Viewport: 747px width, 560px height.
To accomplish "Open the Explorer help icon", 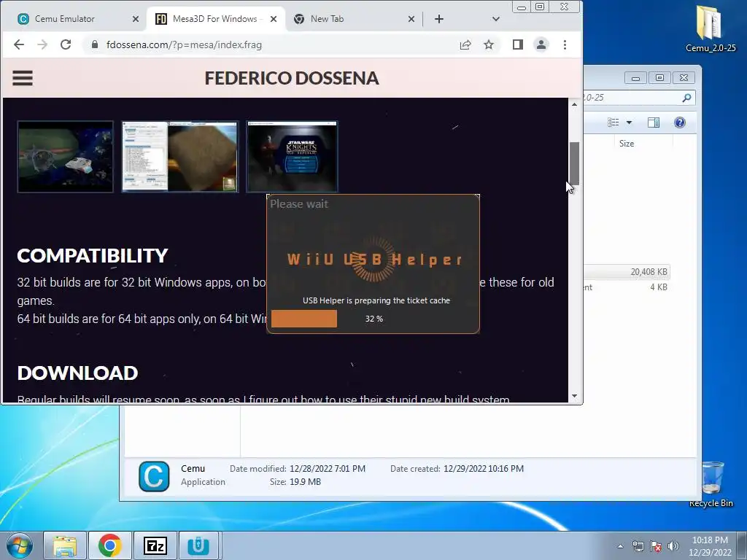I will click(680, 122).
